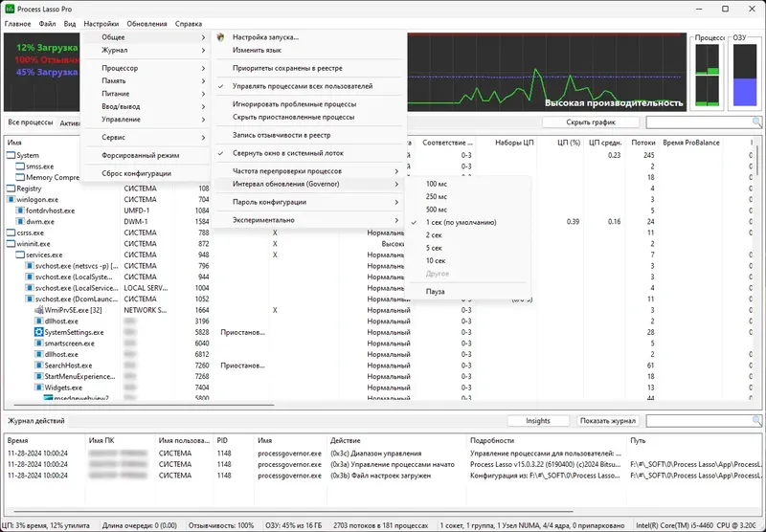Click the SystemSettings.exe gear icon
This screenshot has width=766, height=532.
click(x=39, y=332)
